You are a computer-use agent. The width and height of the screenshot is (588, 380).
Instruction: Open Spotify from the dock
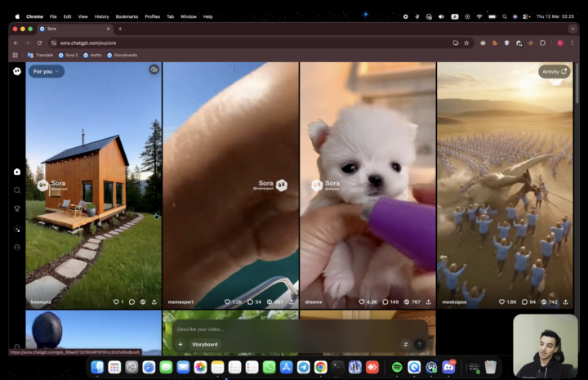[397, 367]
